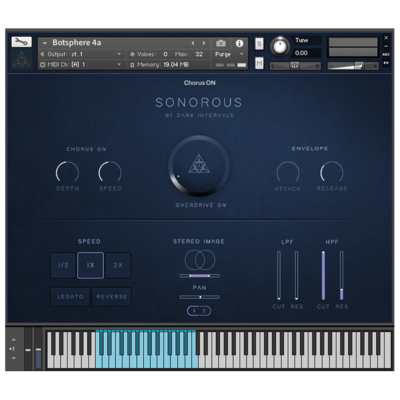Click the mod wheel beside the keyboard
Viewport: 400px width, 400px height.
38,350
